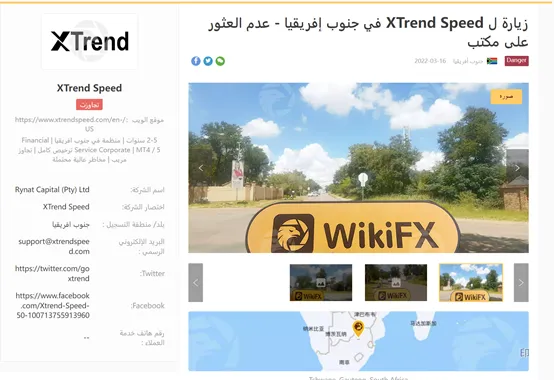Screen dimensions: 554x380
Task: Click the support@xtrendspeed.com email
Action: click(54, 247)
